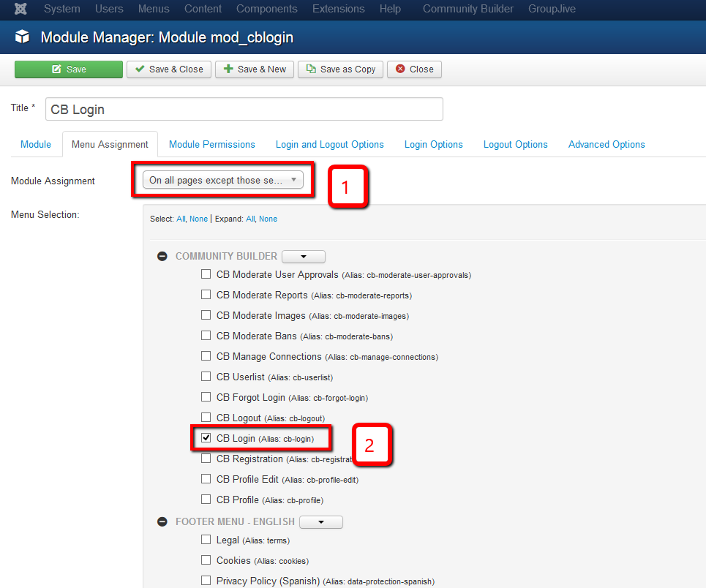Open Login and Logout Options tab
The image size is (706, 588).
329,145
